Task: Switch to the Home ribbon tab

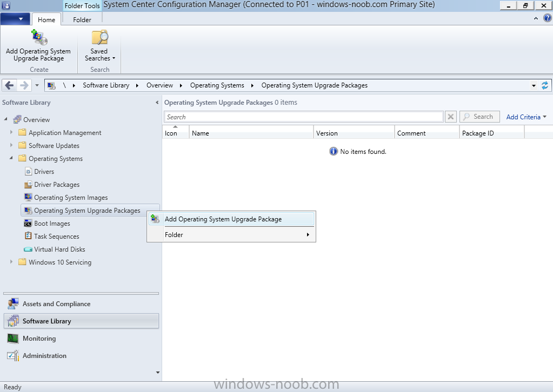Action: click(x=46, y=20)
